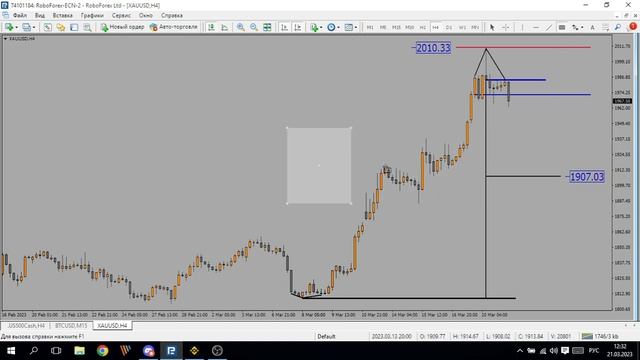Expand the Fibonacci tool dropdown arrow

coord(582,28)
